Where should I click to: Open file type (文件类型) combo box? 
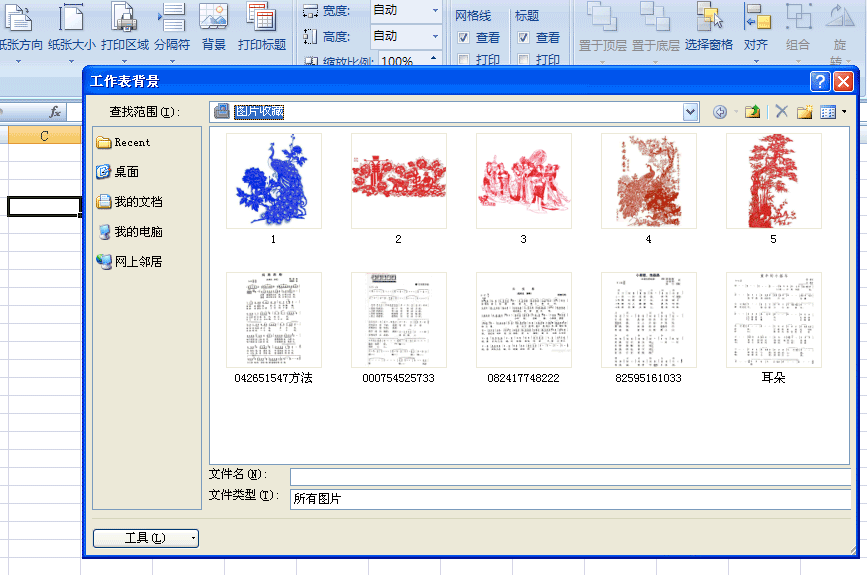pyautogui.click(x=570, y=499)
